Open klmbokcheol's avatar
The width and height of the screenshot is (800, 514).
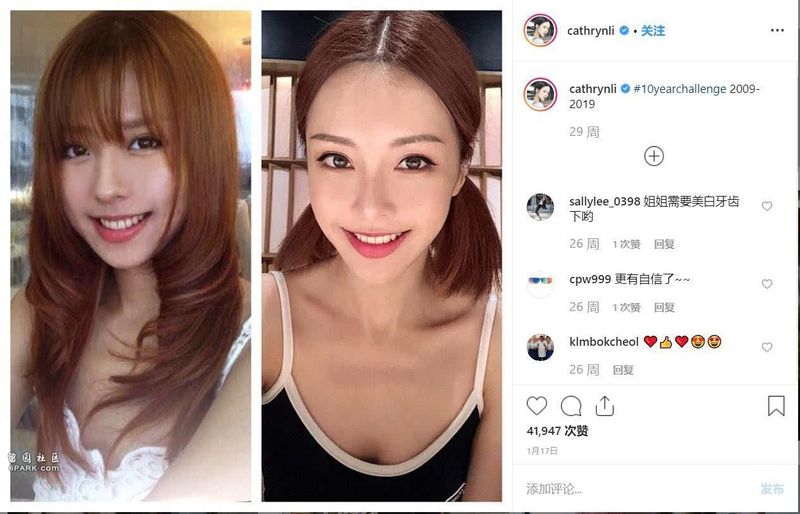pyautogui.click(x=540, y=348)
